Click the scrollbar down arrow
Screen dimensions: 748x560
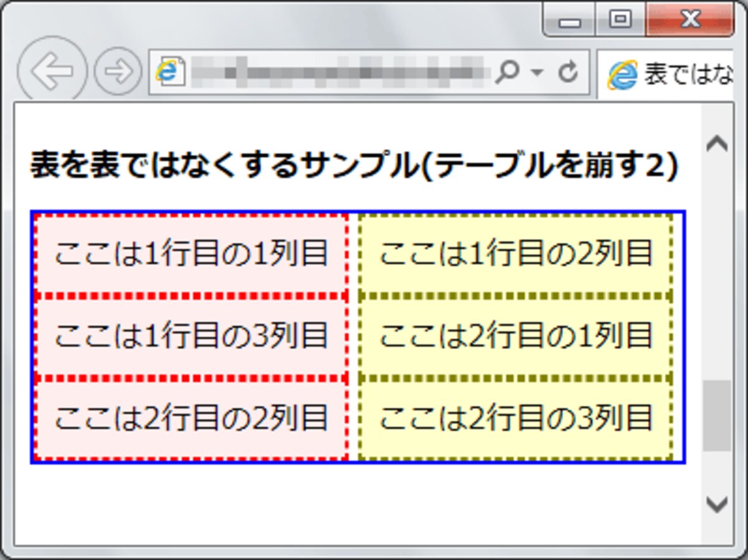(x=717, y=504)
